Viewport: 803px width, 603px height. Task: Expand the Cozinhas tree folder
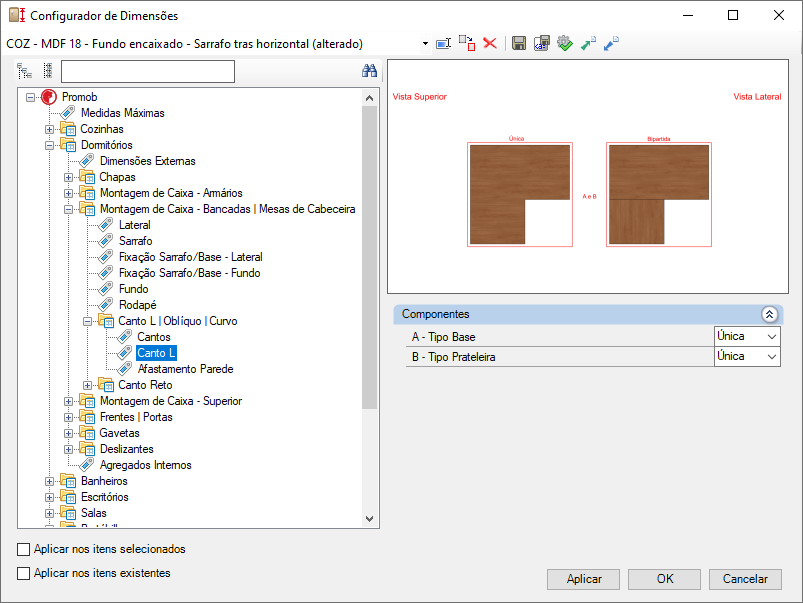click(x=50, y=129)
